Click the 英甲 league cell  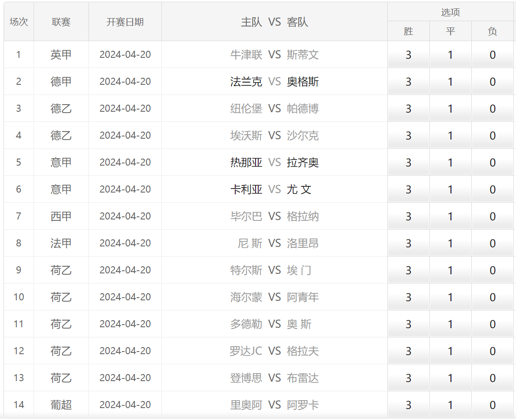(x=61, y=55)
